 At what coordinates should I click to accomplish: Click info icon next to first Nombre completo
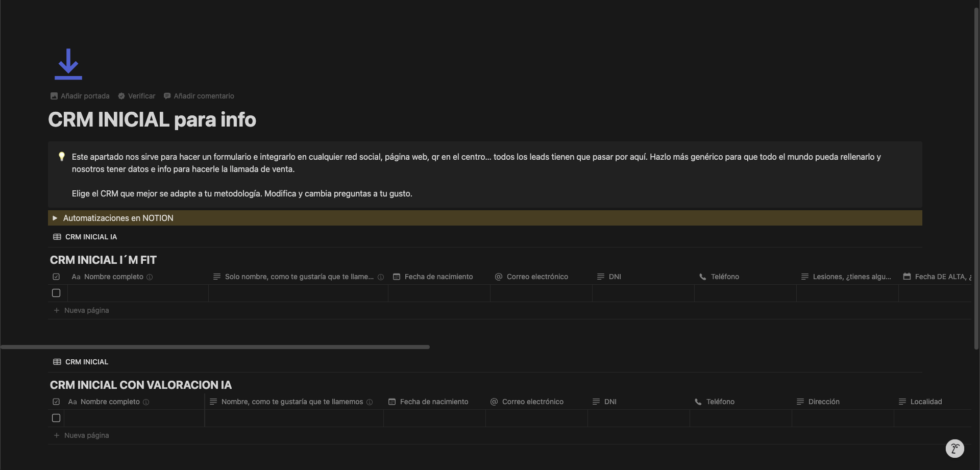pos(150,277)
